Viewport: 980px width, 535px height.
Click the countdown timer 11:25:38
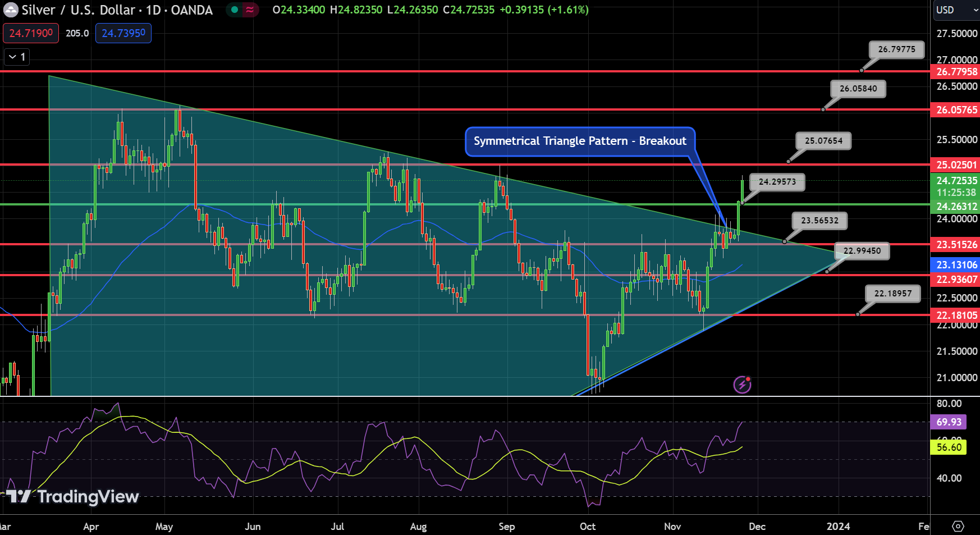click(956, 193)
